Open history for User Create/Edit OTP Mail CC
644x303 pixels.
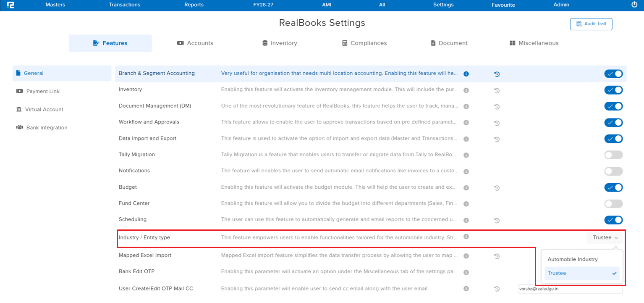click(497, 289)
